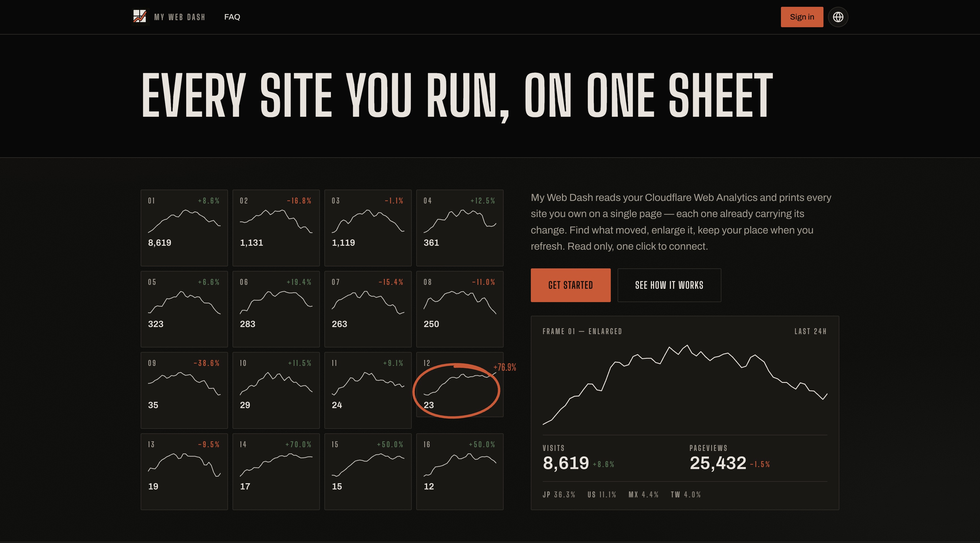Click the Visits 8,619 figure
The image size is (980, 543).
click(x=566, y=463)
